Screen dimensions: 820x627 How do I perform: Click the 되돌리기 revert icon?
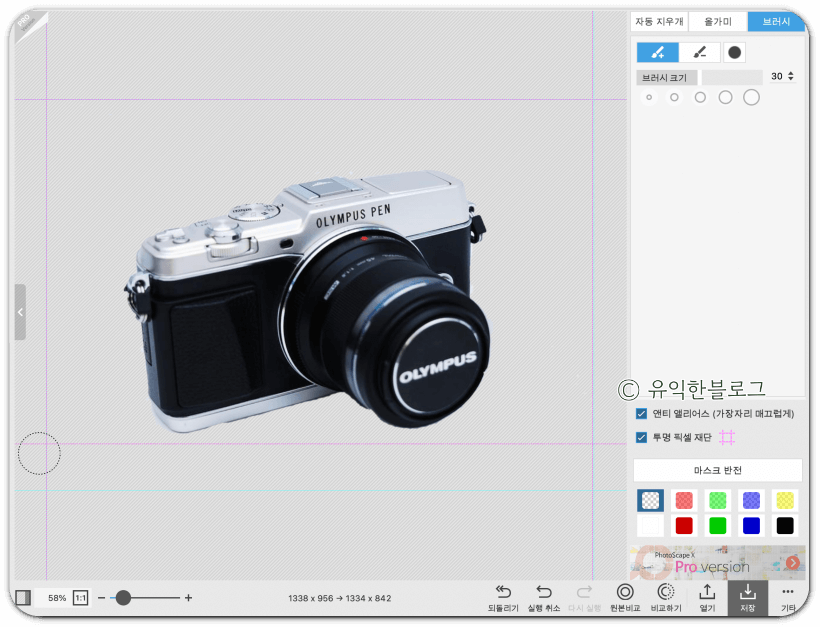coord(503,592)
